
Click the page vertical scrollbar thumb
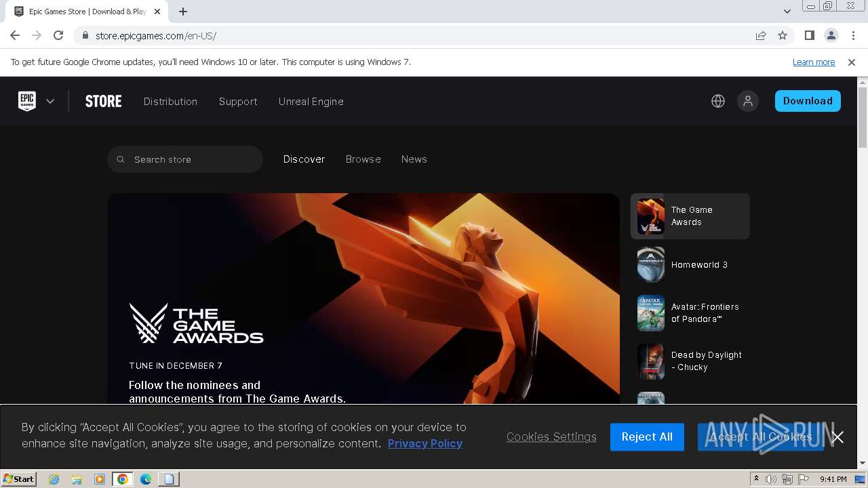click(x=863, y=117)
